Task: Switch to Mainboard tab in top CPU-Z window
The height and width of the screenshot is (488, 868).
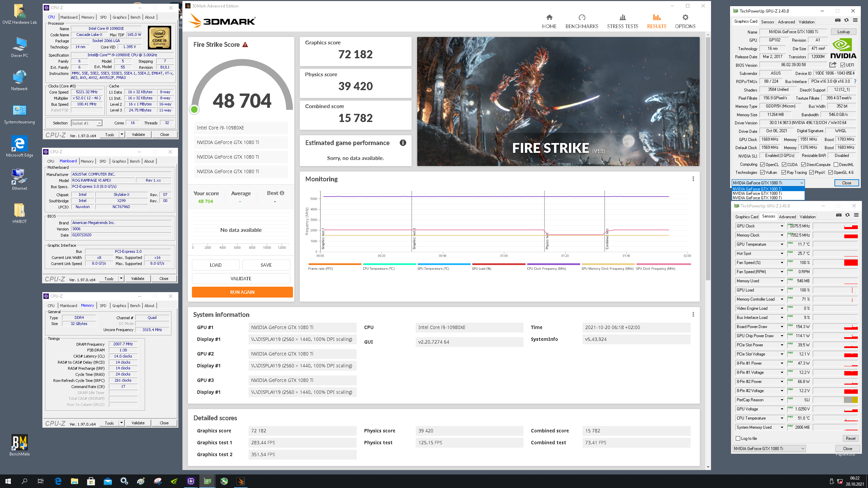Action: coord(69,17)
